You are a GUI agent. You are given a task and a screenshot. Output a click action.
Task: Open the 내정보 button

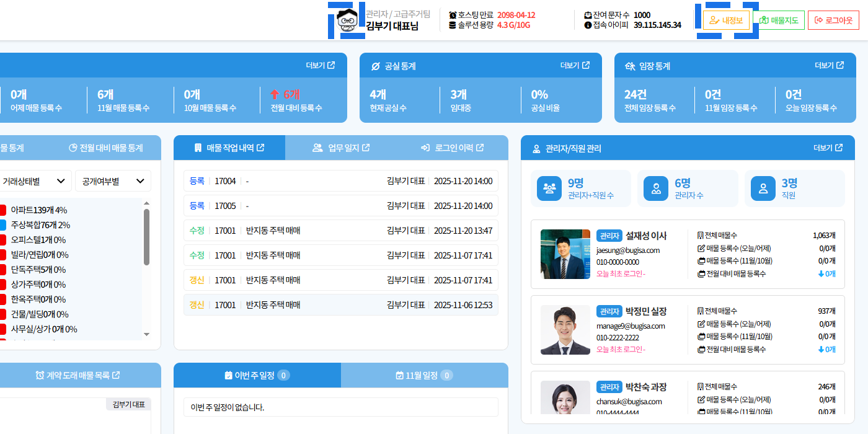pos(726,20)
